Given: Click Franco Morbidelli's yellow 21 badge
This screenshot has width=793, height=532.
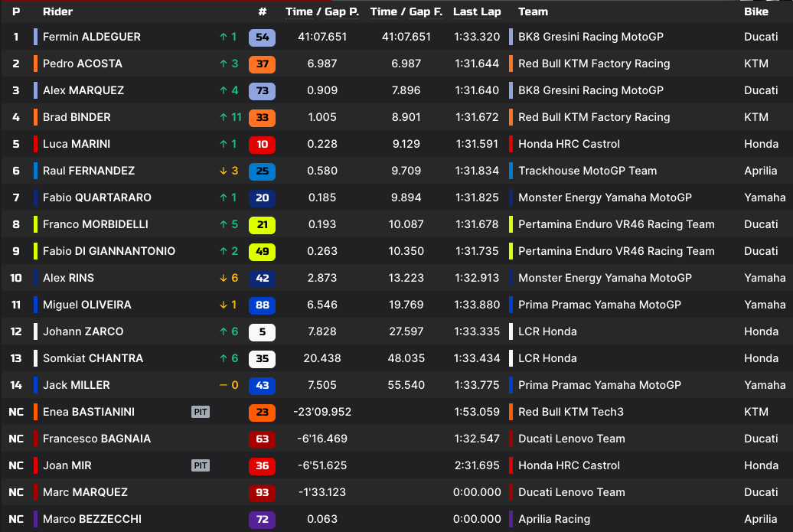Looking at the screenshot, I should pyautogui.click(x=262, y=224).
